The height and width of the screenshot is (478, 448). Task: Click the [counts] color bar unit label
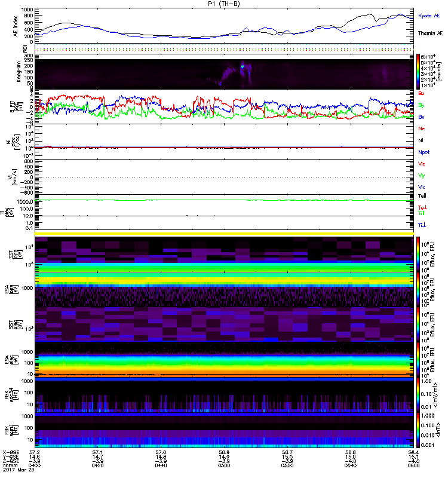pos(440,72)
